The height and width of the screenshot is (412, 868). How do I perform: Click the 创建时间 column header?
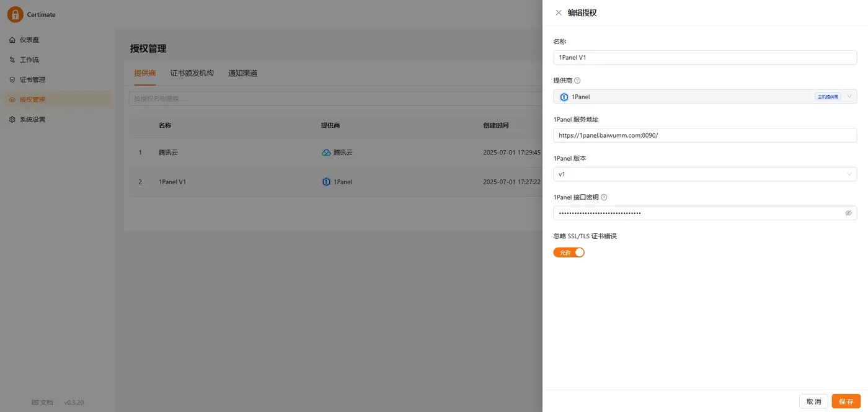coord(495,125)
